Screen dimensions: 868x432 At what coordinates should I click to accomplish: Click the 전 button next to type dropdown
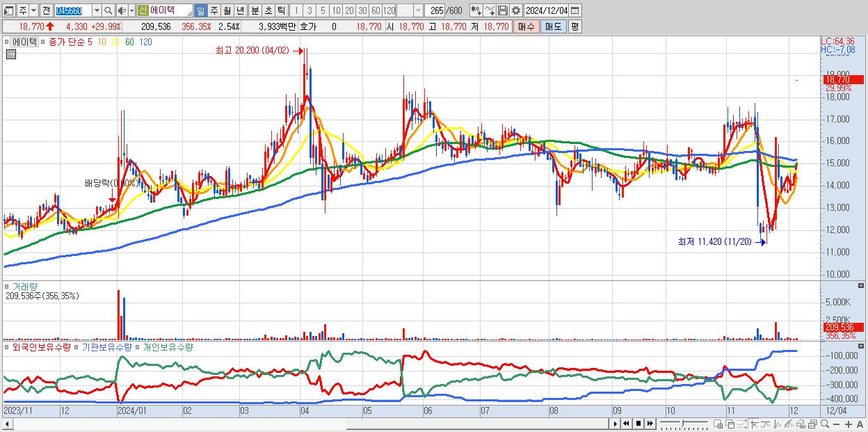[x=46, y=10]
